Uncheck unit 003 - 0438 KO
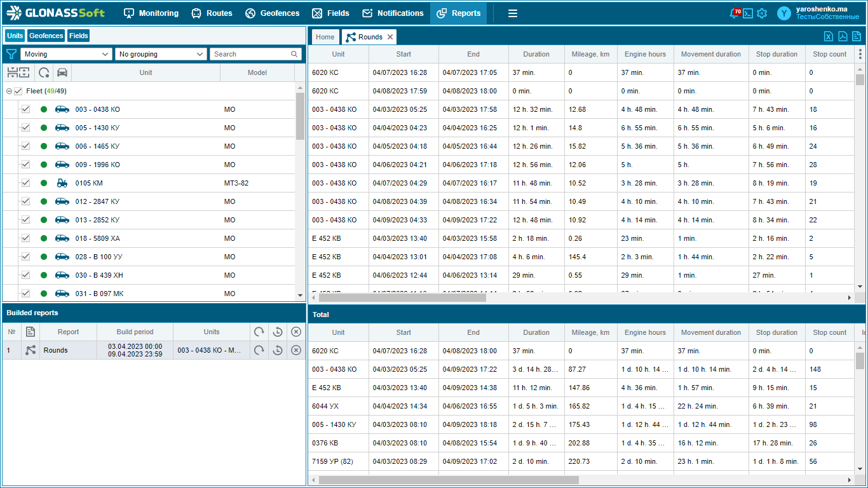 25,109
